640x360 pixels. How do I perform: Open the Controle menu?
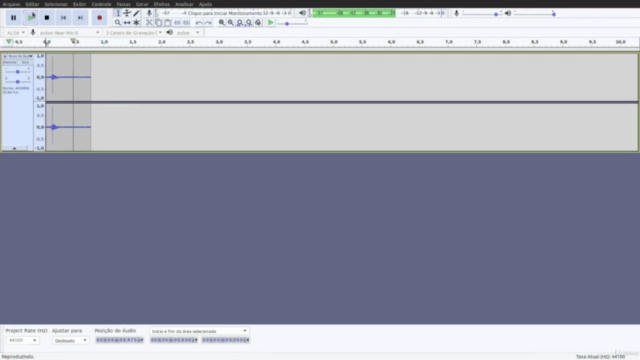coord(101,4)
